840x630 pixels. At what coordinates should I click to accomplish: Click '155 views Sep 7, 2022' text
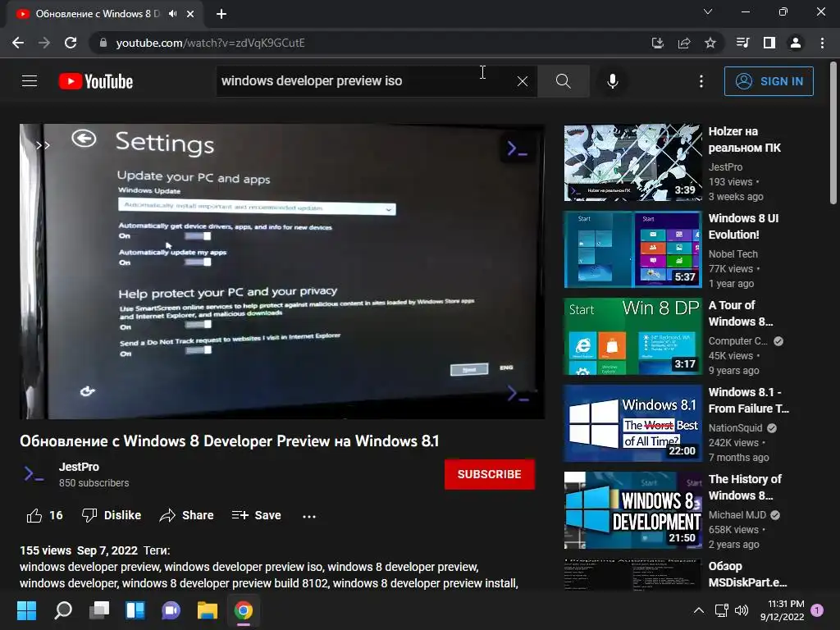(x=79, y=550)
